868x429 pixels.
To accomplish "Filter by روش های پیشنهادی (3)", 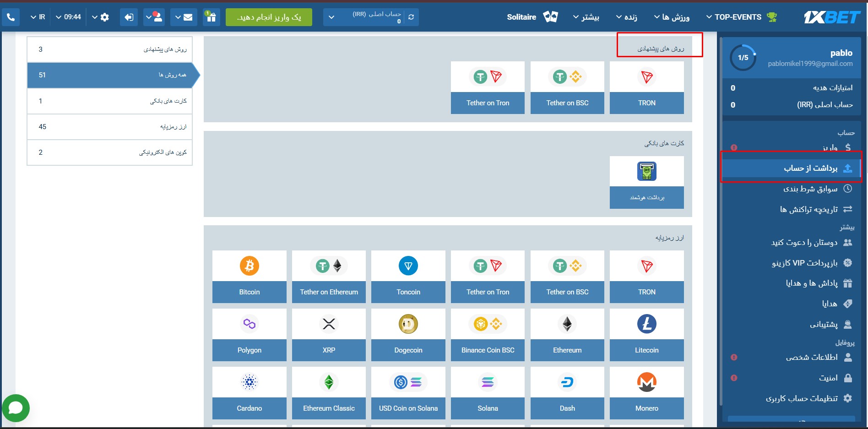I will (x=109, y=49).
